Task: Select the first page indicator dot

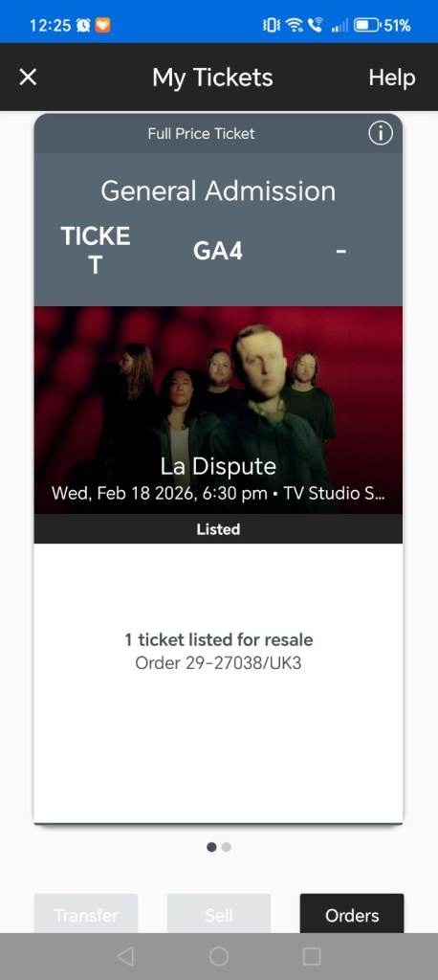Action: pyautogui.click(x=211, y=847)
